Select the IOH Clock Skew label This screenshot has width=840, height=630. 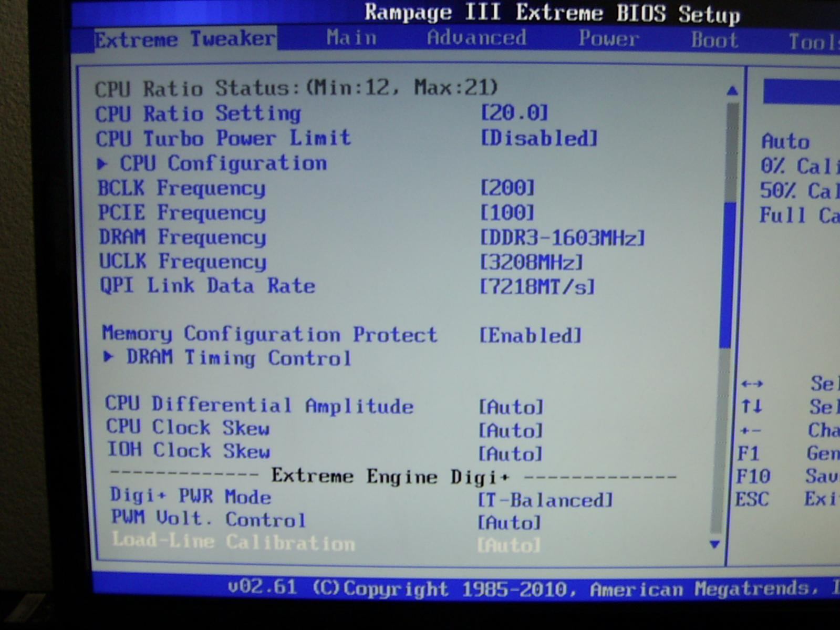coord(189,450)
